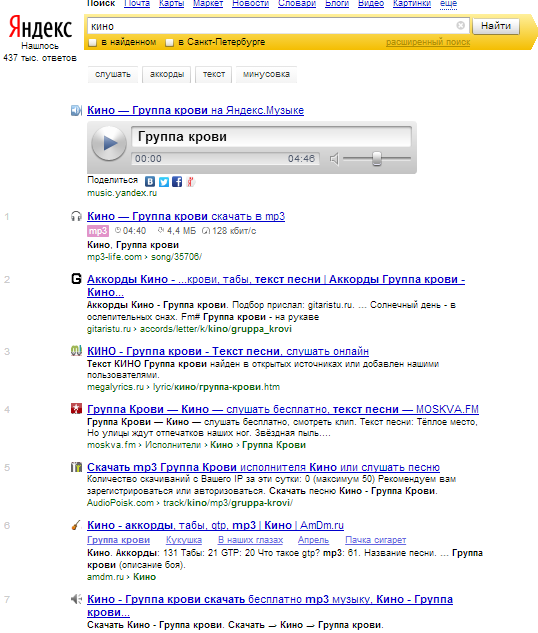Viewport: 538px width, 633px height.
Task: Click the "Группа крови" player title field
Action: (x=271, y=137)
